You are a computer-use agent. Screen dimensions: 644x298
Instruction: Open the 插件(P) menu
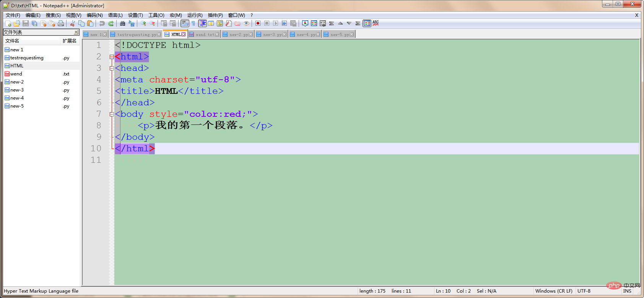[215, 15]
